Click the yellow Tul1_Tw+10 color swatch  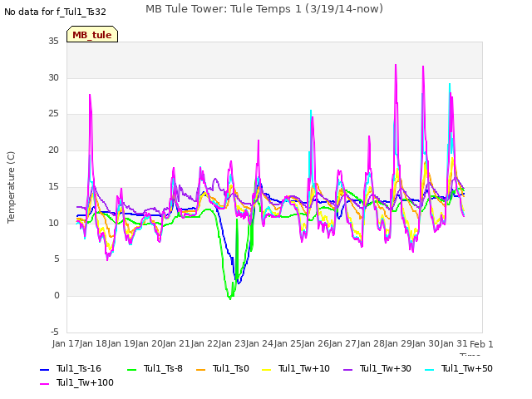click(x=267, y=369)
